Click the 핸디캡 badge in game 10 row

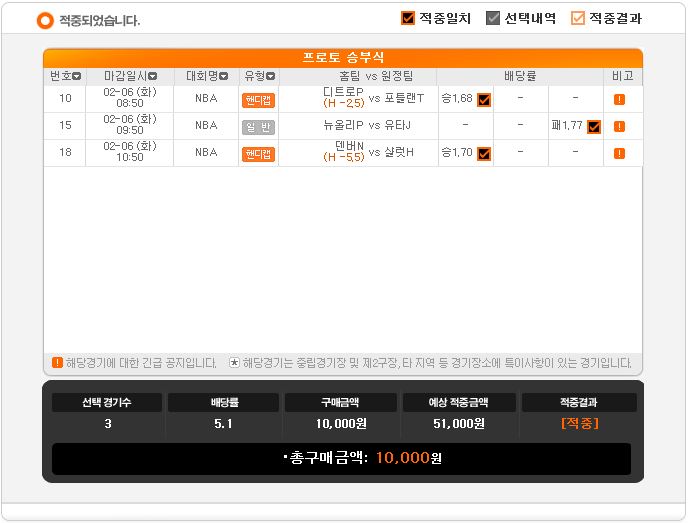tap(258, 101)
